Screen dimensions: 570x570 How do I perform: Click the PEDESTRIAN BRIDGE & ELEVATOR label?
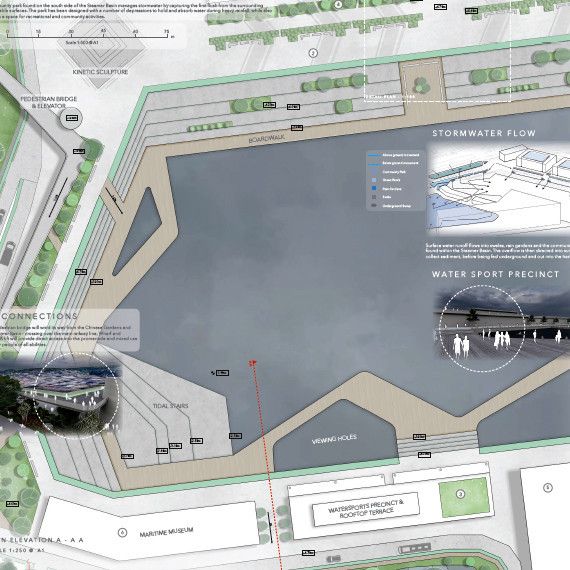49,102
